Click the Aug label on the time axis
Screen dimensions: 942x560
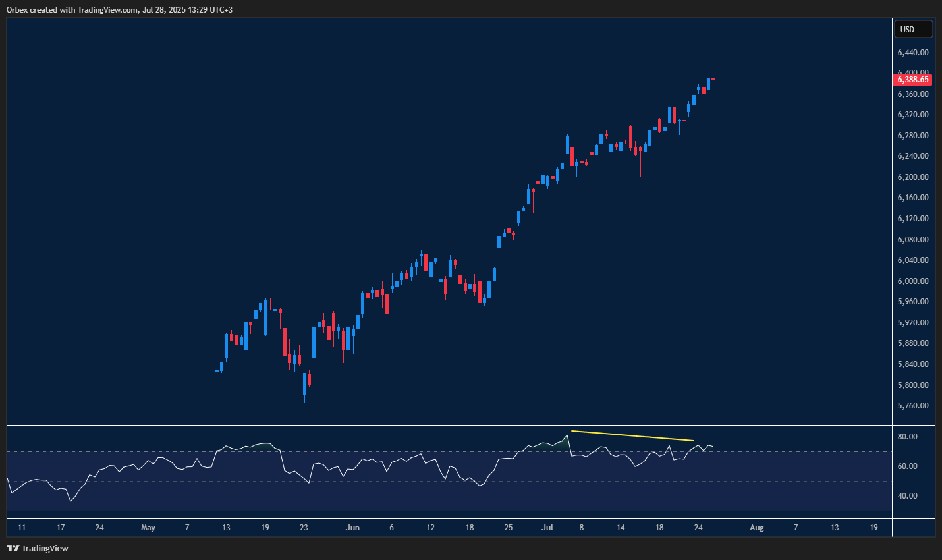[x=756, y=527]
